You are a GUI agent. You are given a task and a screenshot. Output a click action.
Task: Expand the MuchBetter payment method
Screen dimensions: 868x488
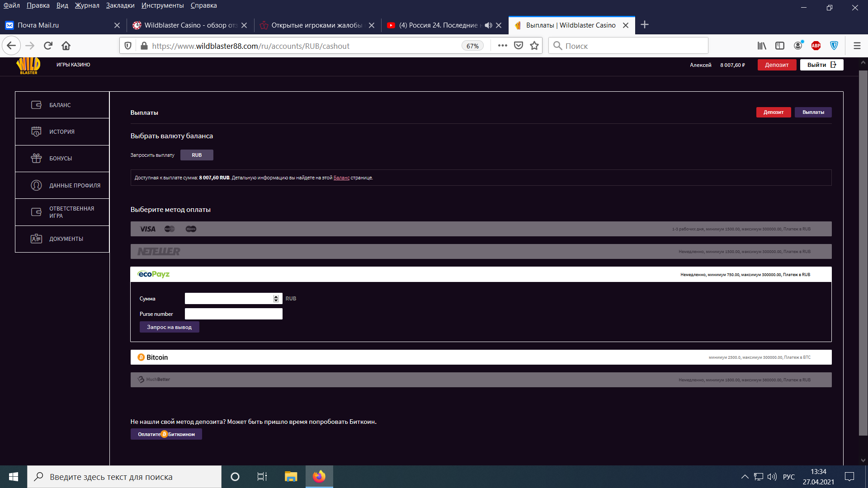[481, 380]
